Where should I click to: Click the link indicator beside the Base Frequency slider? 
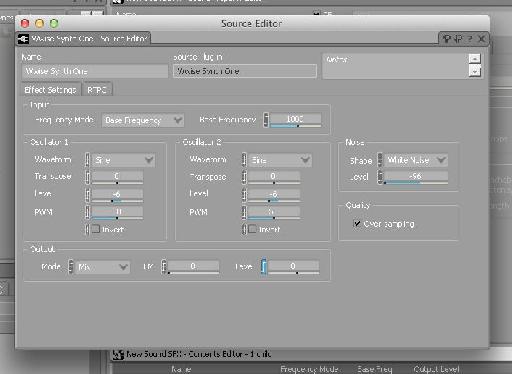click(x=266, y=120)
